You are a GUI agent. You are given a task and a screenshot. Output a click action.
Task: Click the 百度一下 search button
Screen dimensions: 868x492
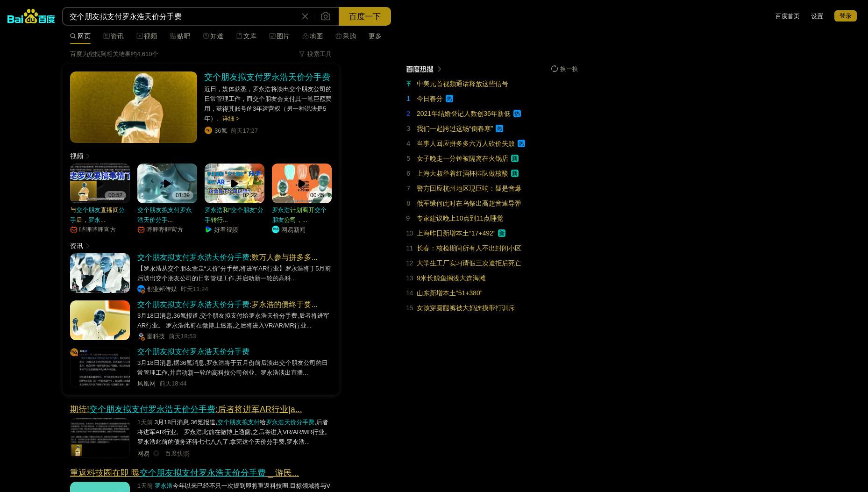click(x=364, y=16)
